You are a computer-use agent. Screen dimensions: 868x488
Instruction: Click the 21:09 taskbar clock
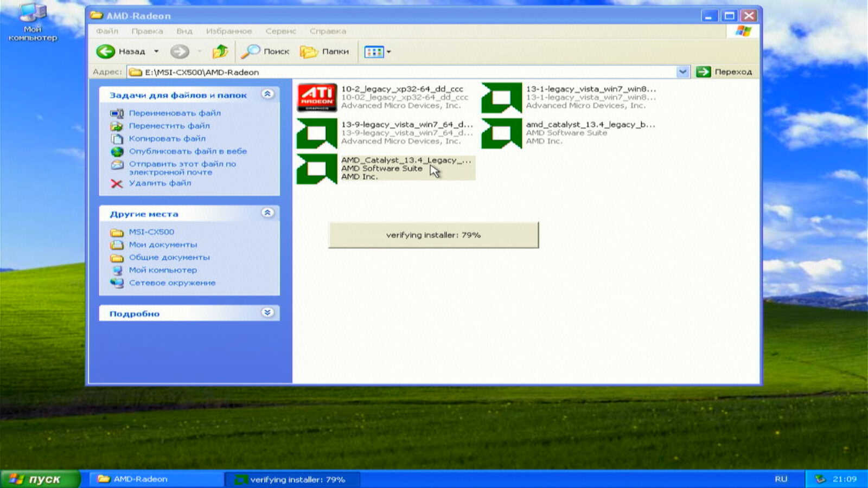tap(845, 479)
